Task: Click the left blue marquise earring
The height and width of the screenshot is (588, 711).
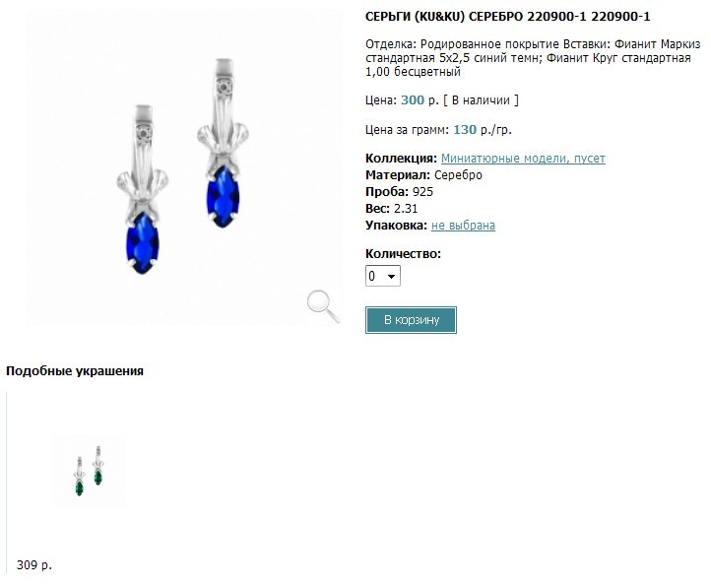Action: click(x=142, y=190)
